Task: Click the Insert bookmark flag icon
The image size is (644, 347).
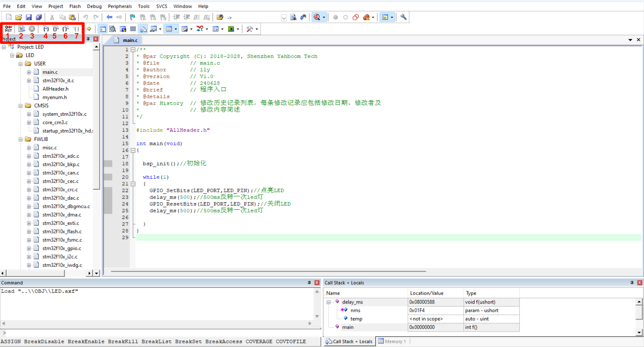Action: tap(133, 17)
